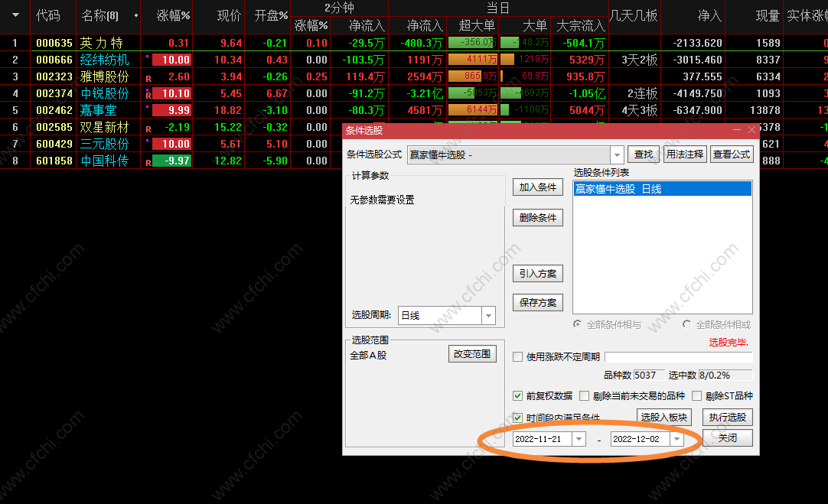
Task: Open the 条件选股公式 formula dropdown
Action: (x=617, y=154)
